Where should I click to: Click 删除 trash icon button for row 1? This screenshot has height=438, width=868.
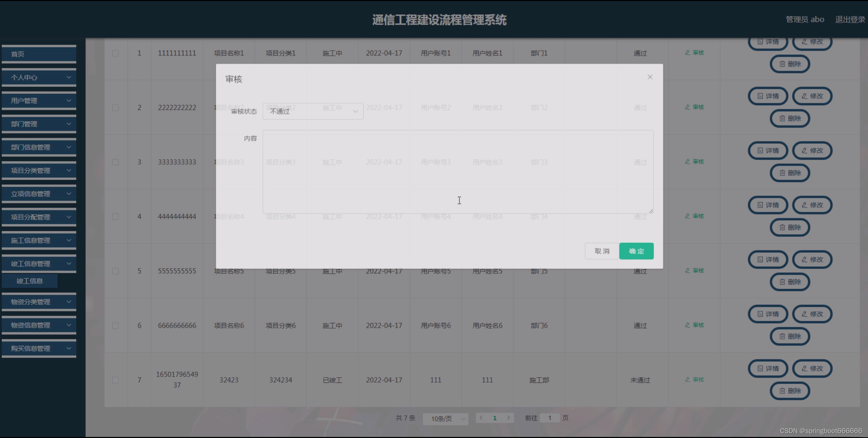click(790, 64)
